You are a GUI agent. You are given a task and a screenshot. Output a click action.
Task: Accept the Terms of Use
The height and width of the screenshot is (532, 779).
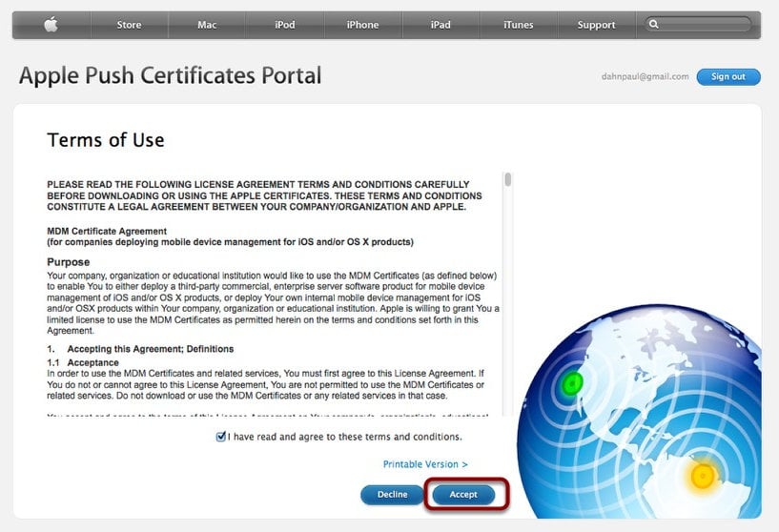point(463,495)
